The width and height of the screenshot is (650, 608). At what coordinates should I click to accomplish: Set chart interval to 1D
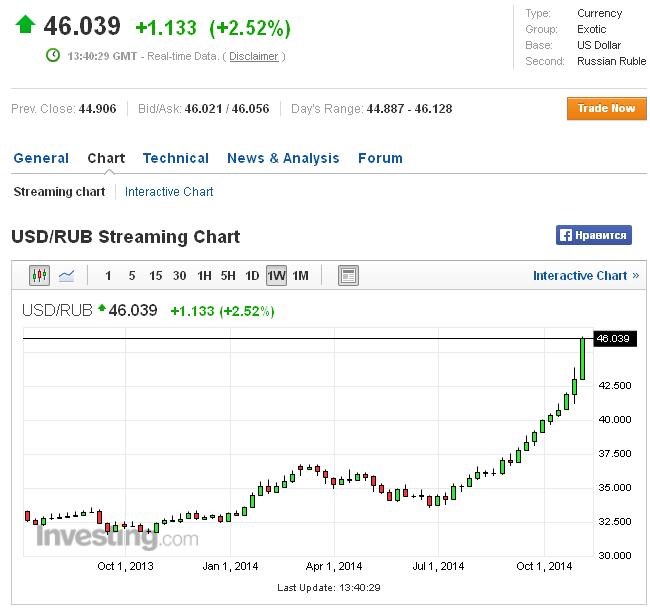coord(252,276)
